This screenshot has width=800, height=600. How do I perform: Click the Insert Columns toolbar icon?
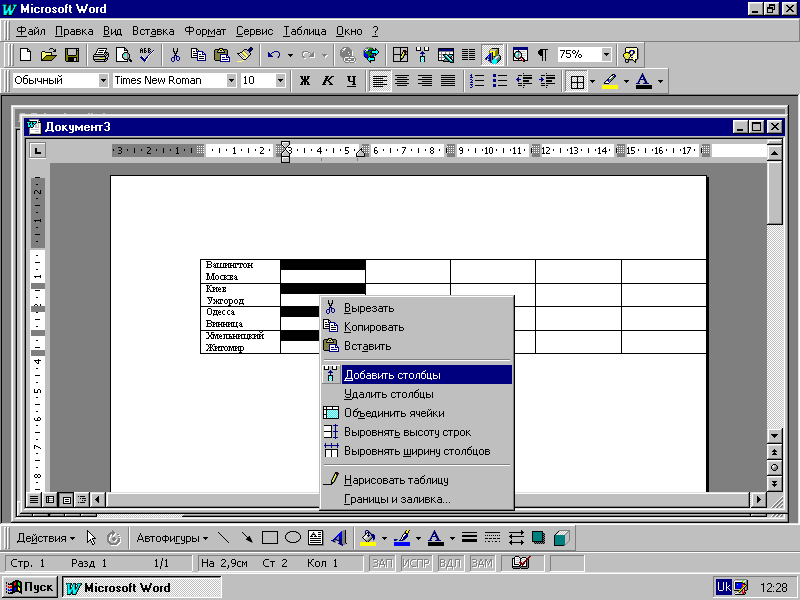click(422, 55)
